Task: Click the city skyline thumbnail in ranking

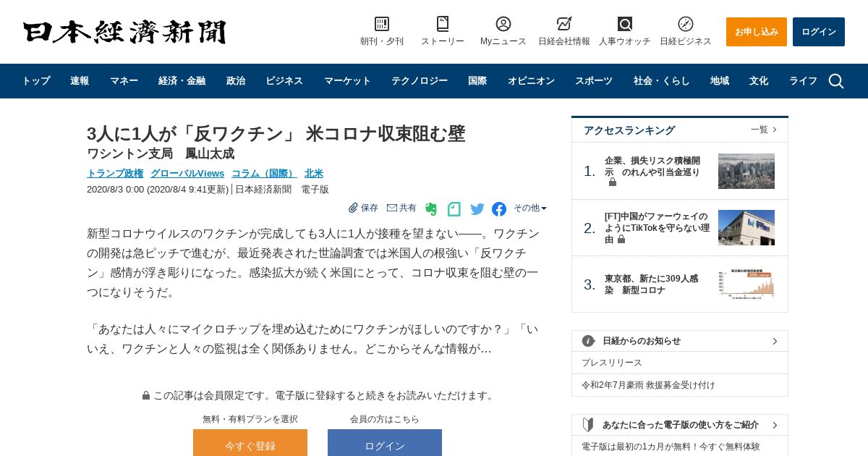Action: (746, 171)
